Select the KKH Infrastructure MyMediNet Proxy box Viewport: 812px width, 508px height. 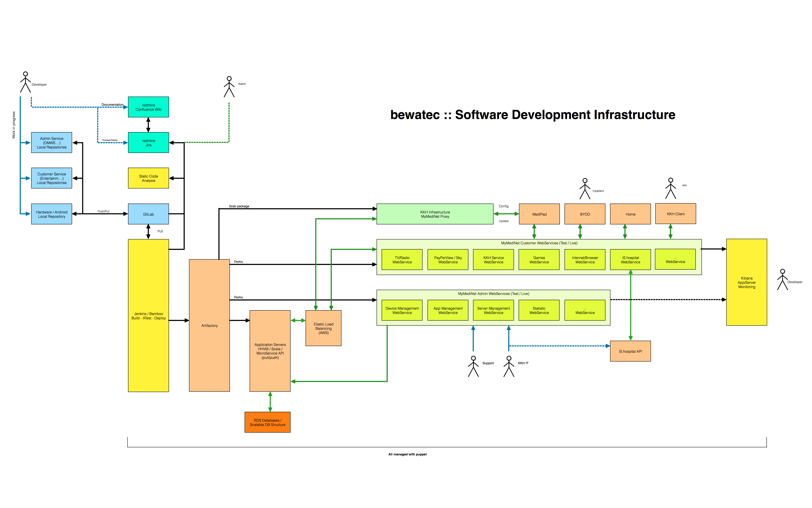click(435, 214)
